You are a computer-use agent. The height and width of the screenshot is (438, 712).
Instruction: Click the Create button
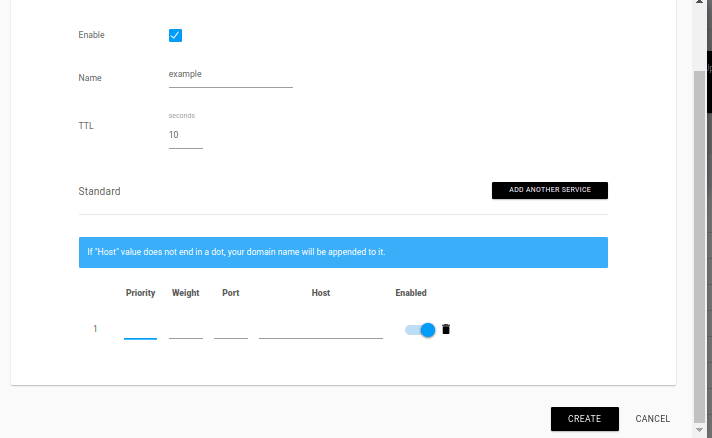[584, 418]
